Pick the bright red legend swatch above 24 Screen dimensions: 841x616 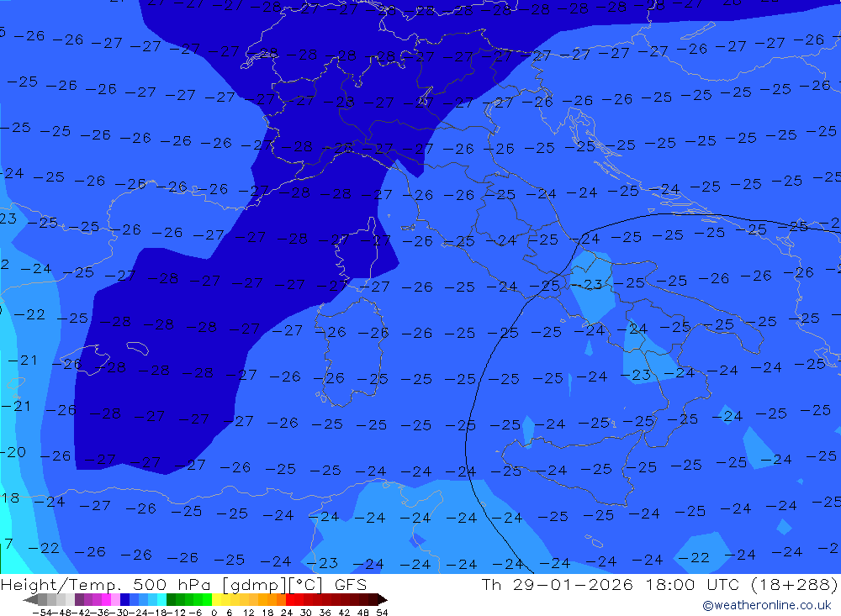coord(290,600)
